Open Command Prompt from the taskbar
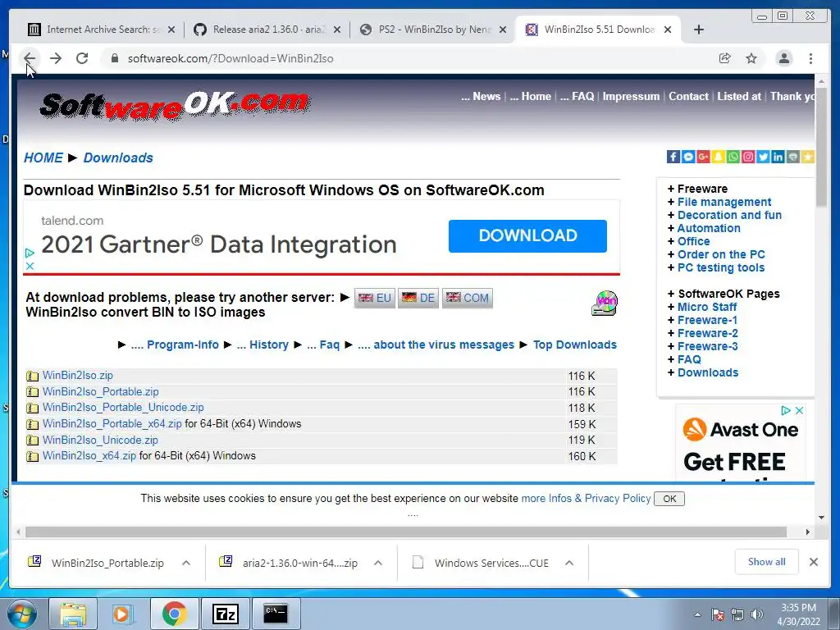This screenshot has width=840, height=630. point(276,614)
